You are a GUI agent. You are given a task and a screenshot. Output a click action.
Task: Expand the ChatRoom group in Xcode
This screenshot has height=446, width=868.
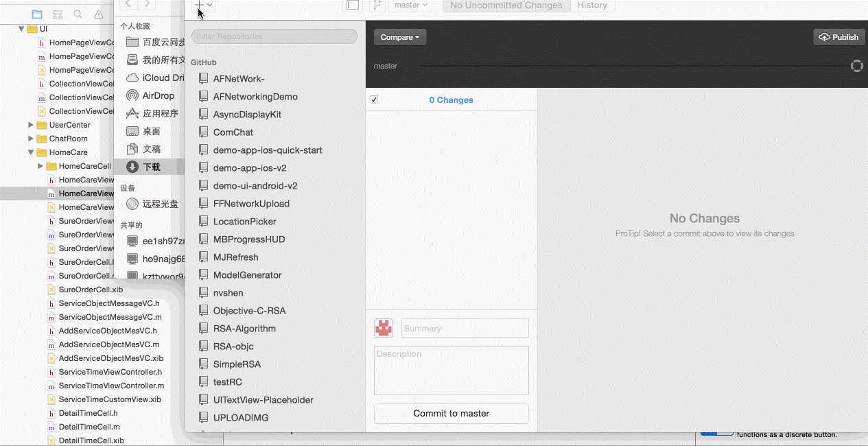click(31, 139)
